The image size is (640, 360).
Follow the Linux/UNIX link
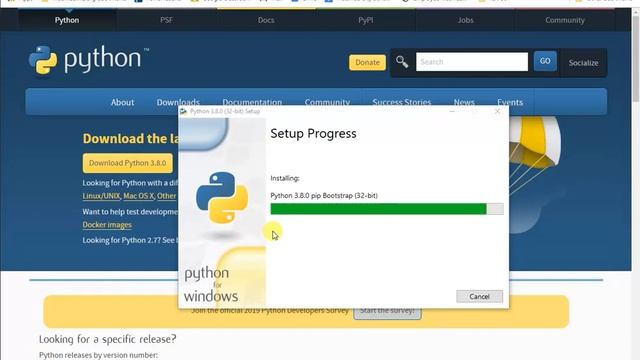[101, 196]
